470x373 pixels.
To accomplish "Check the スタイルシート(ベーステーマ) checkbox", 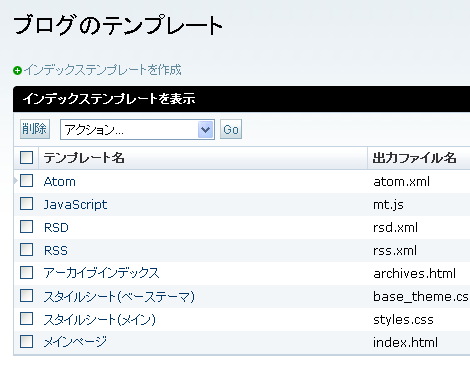I will click(x=26, y=296).
